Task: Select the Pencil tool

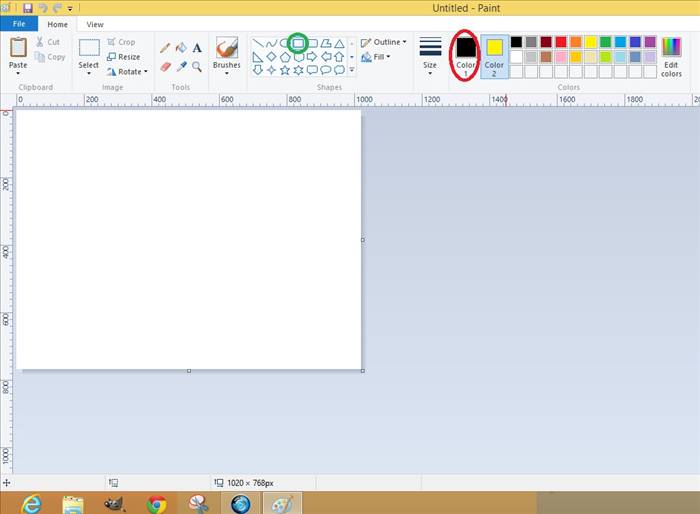Action: pos(165,48)
